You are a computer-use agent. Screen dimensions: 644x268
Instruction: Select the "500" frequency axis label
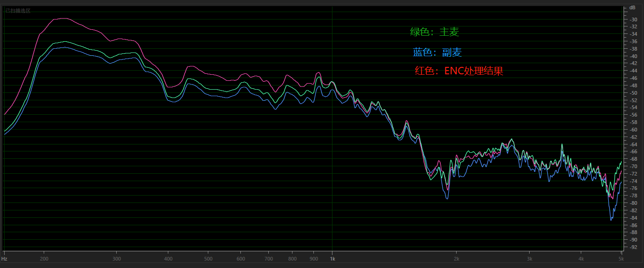[x=209, y=259]
